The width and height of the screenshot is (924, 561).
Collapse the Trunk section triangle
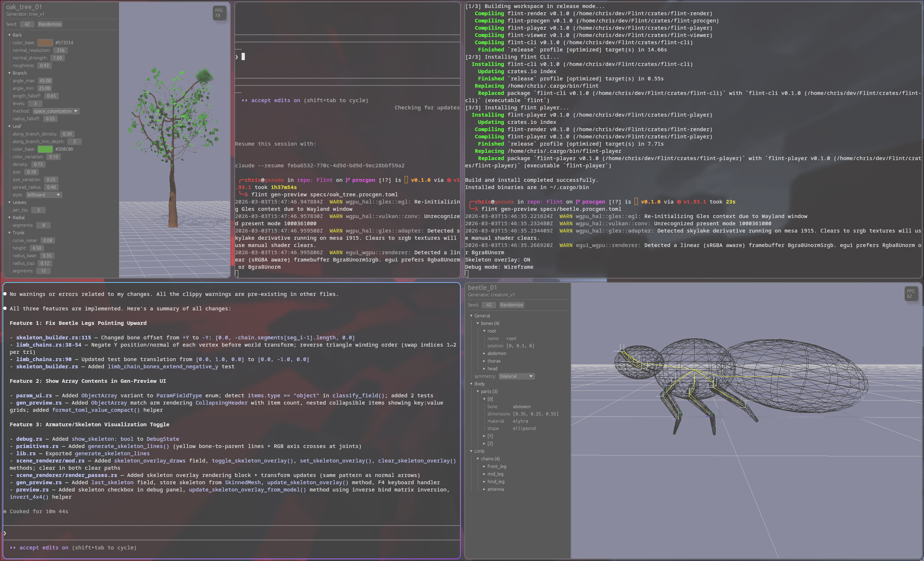9,233
